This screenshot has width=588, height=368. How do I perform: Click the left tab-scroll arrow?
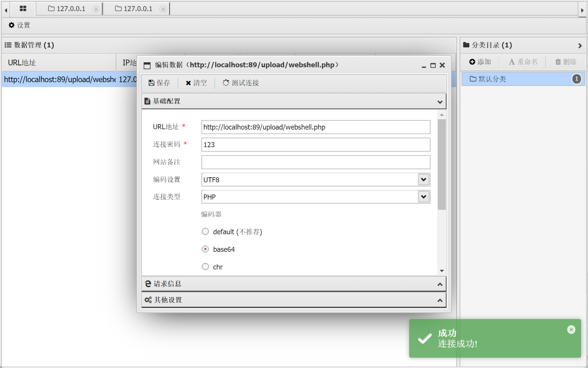pos(6,10)
